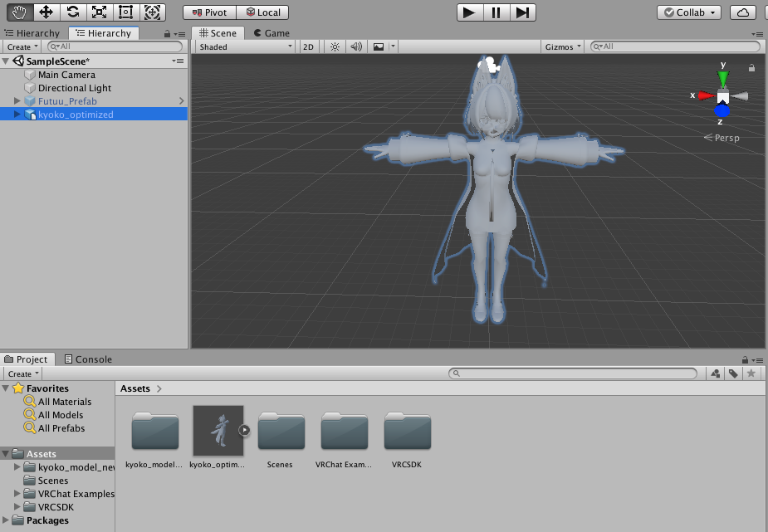Select Main Camera in Hierarchy
The image size is (768, 532).
(66, 75)
